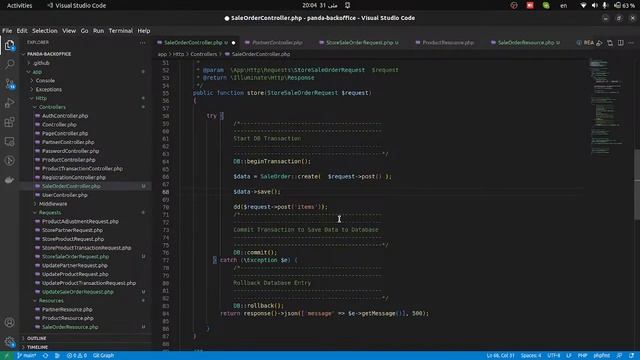The image size is (640, 360).
Task: Expand the OUTLINE section
Action: tap(36, 338)
